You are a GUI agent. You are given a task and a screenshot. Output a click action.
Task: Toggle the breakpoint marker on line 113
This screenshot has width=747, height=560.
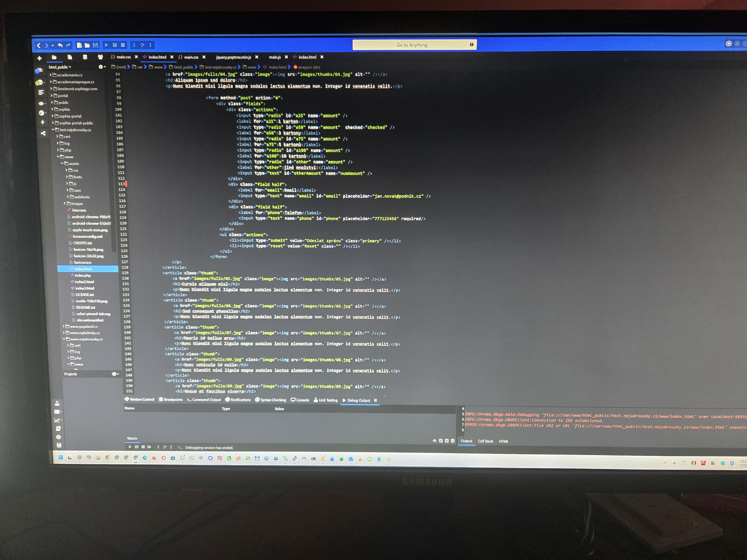(126, 184)
